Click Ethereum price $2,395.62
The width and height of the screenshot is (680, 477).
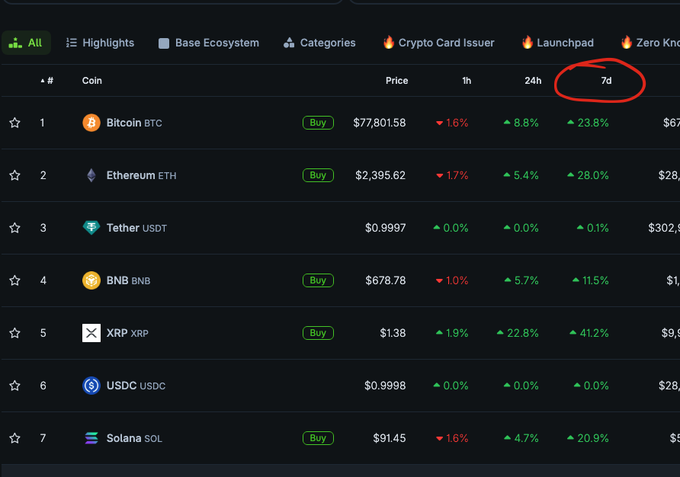point(380,175)
